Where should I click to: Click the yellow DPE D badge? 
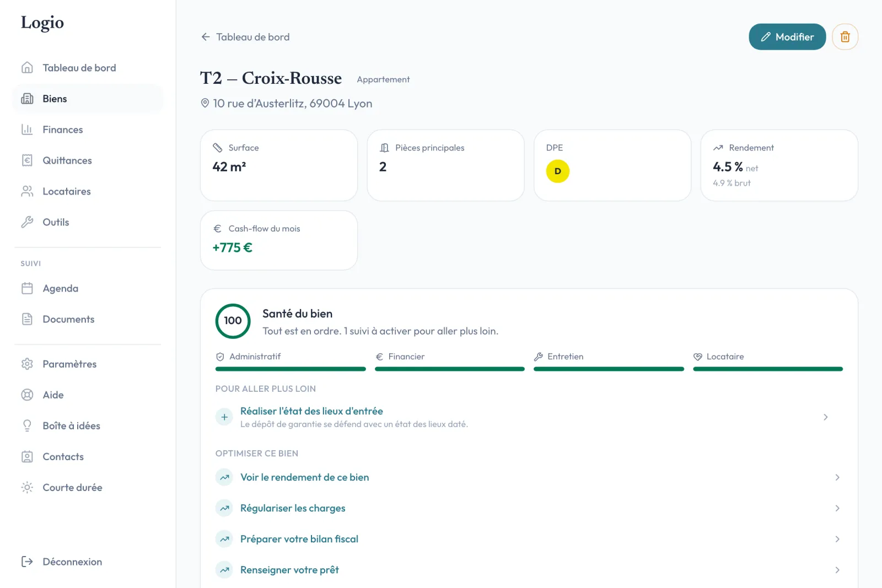(x=557, y=171)
